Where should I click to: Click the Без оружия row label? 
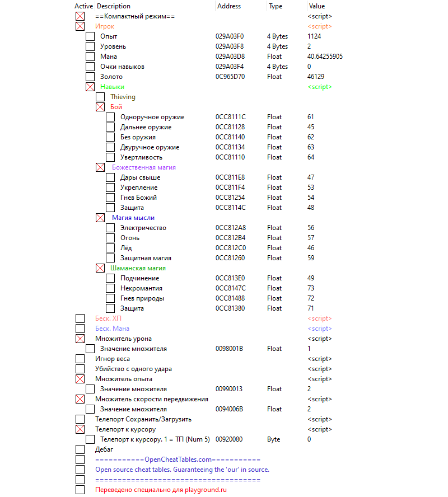click(x=138, y=137)
